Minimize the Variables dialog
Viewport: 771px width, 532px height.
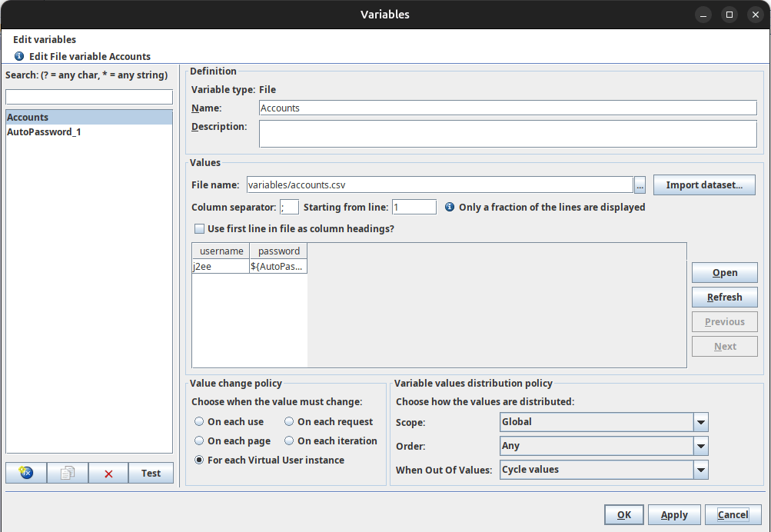(703, 15)
